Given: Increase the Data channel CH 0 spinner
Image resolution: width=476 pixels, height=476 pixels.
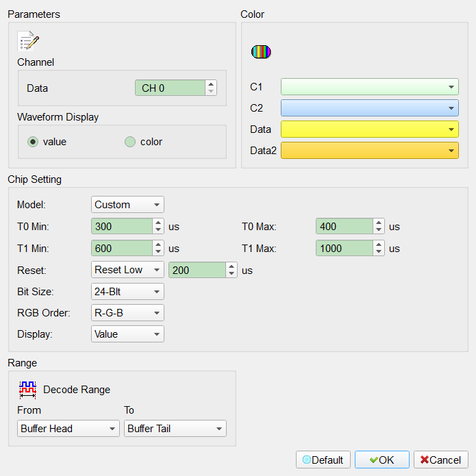Looking at the screenshot, I should pyautogui.click(x=211, y=84).
